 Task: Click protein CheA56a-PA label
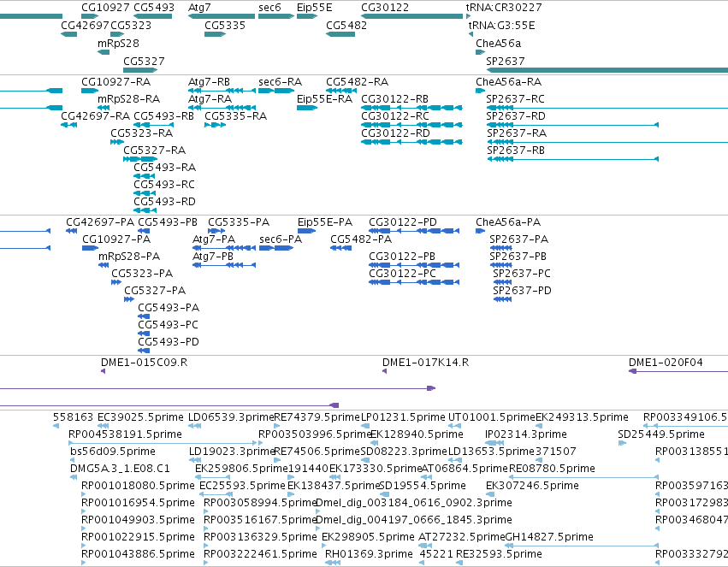click(508, 222)
